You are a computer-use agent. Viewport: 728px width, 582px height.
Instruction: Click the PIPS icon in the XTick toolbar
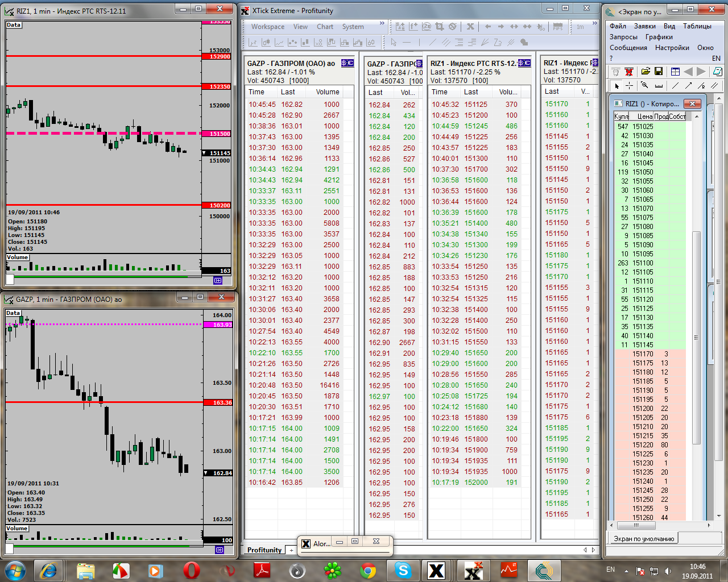[557, 27]
